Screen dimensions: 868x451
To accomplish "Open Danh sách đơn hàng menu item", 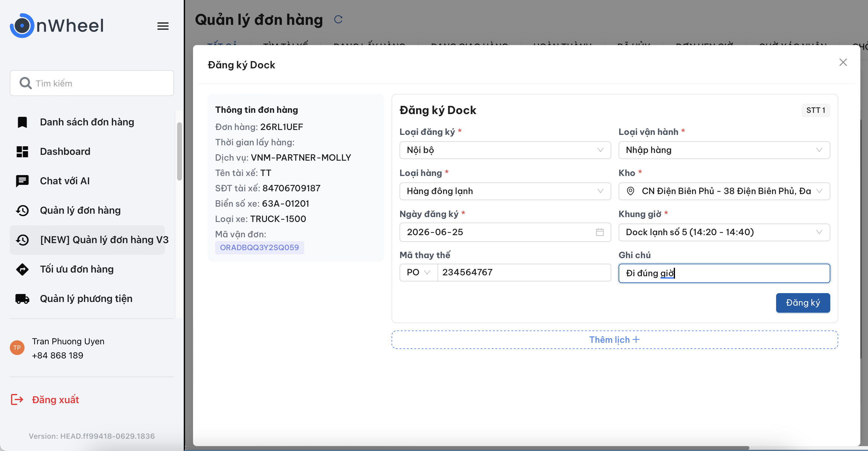I will pos(87,122).
